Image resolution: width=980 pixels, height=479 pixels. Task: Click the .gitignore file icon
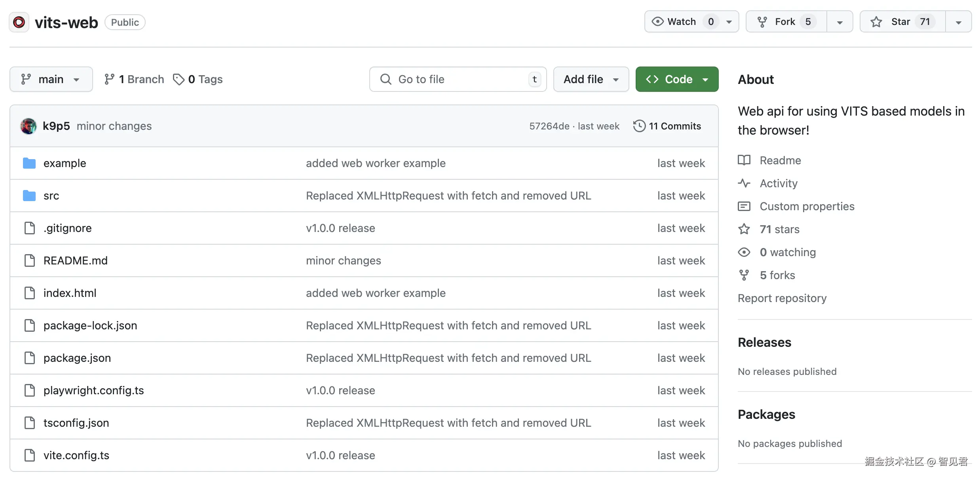click(x=30, y=228)
